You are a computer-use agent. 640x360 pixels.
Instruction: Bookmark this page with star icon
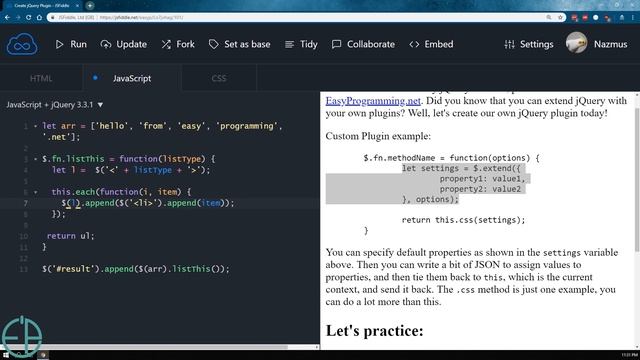click(560, 18)
